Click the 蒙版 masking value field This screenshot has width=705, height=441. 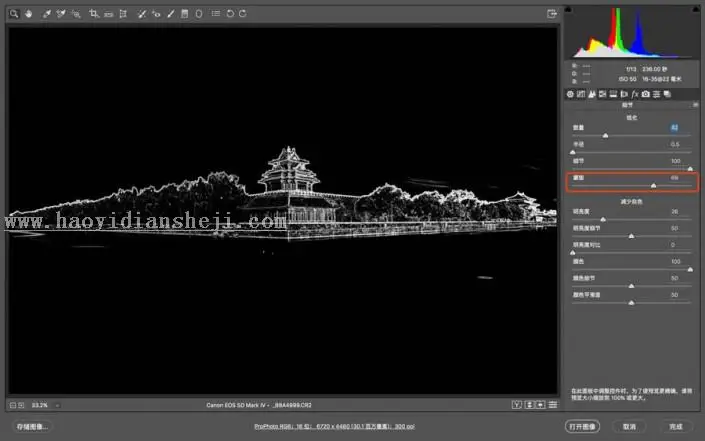[675, 178]
